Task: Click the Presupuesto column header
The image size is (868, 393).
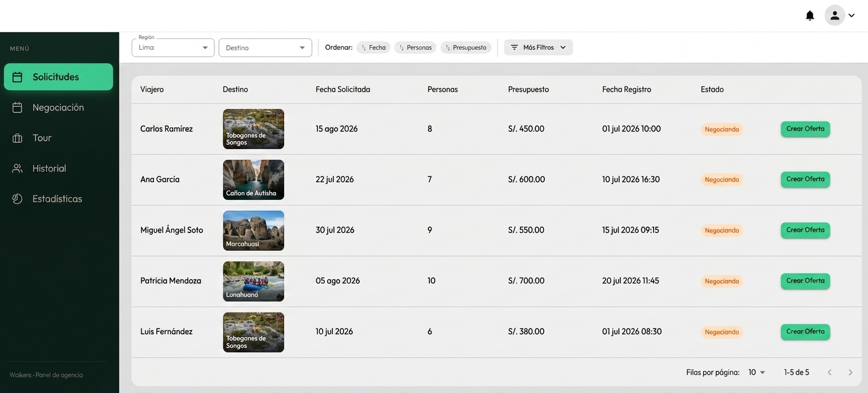Action: coord(528,90)
